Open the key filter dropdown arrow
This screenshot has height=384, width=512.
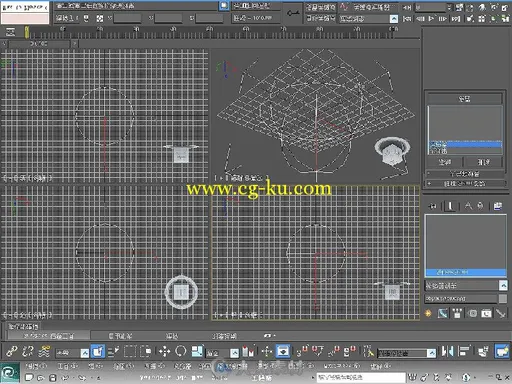pos(394,19)
